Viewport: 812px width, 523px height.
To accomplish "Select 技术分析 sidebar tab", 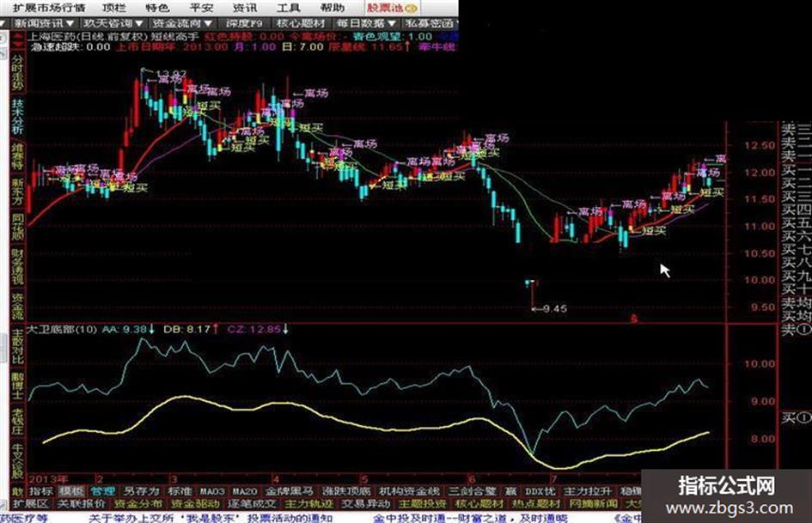I will [x=17, y=117].
